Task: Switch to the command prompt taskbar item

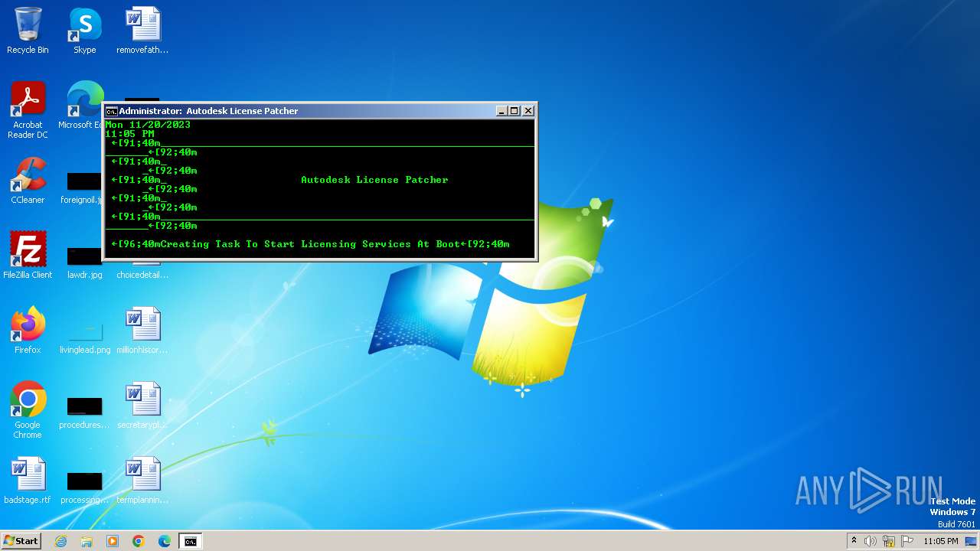Action: tap(191, 541)
